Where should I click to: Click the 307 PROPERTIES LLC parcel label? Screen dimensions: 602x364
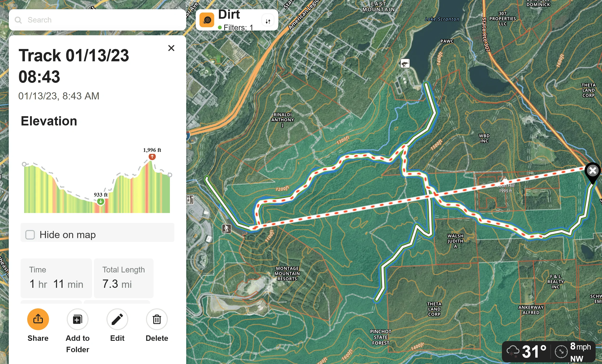pyautogui.click(x=502, y=18)
